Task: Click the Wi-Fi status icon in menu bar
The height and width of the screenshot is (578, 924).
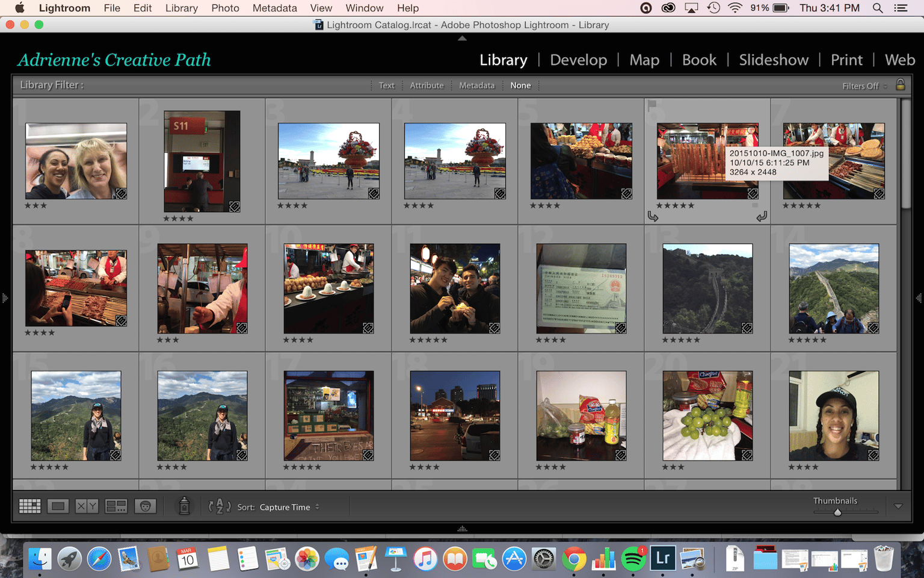Action: [x=735, y=8]
